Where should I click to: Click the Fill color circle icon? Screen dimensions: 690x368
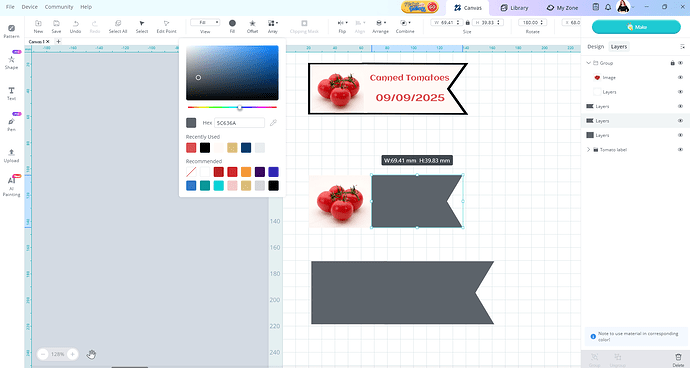tap(232, 23)
